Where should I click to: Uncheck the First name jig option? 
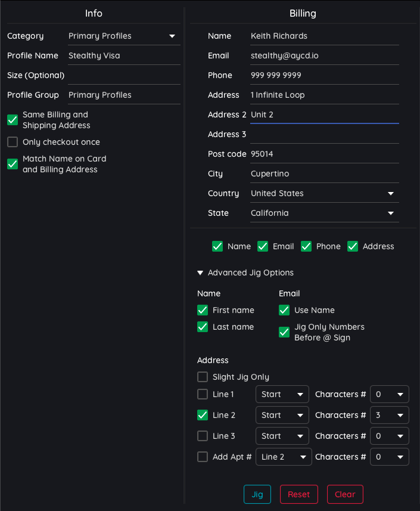tap(203, 310)
